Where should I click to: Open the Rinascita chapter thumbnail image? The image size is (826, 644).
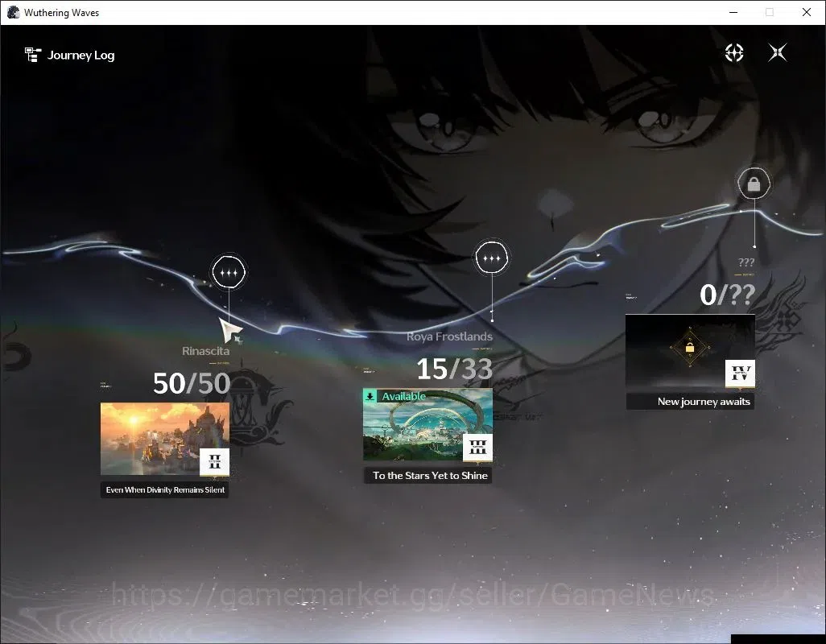(x=164, y=440)
